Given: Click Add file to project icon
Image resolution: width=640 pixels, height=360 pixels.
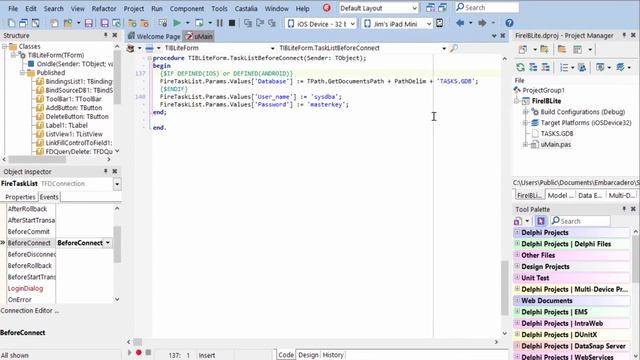Looking at the screenshot, I should coord(132,23).
